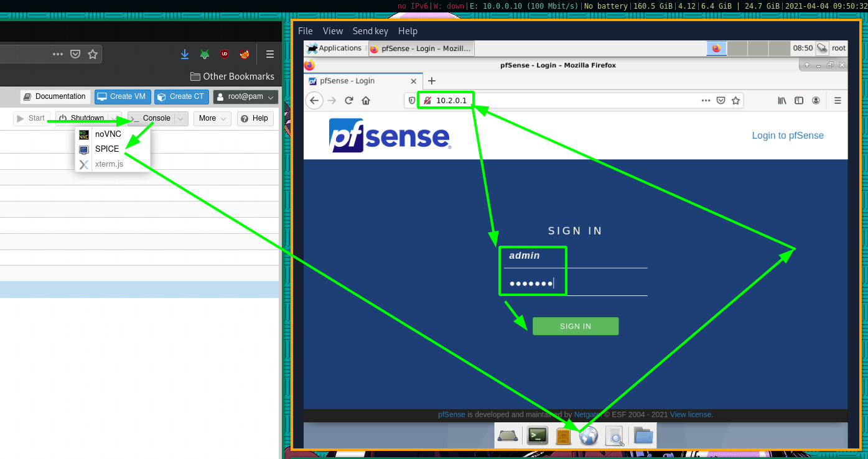Open VM Firefox hamburger menu

(x=838, y=100)
